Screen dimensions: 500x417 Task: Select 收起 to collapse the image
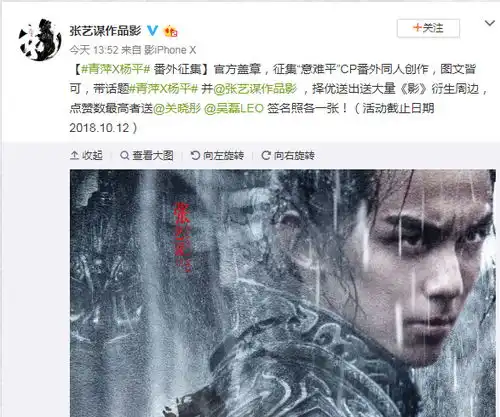[92, 155]
